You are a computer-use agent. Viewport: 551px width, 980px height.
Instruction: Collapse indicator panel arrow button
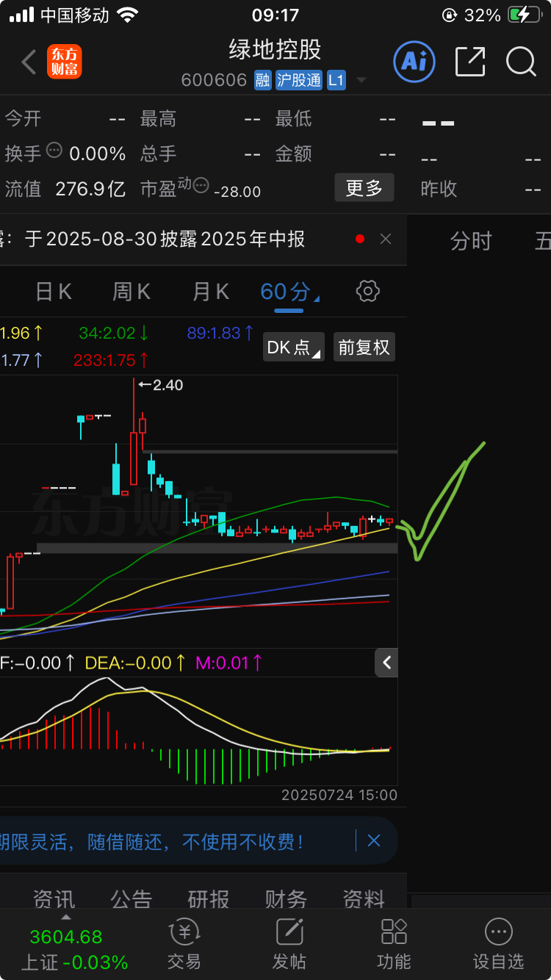pos(387,663)
